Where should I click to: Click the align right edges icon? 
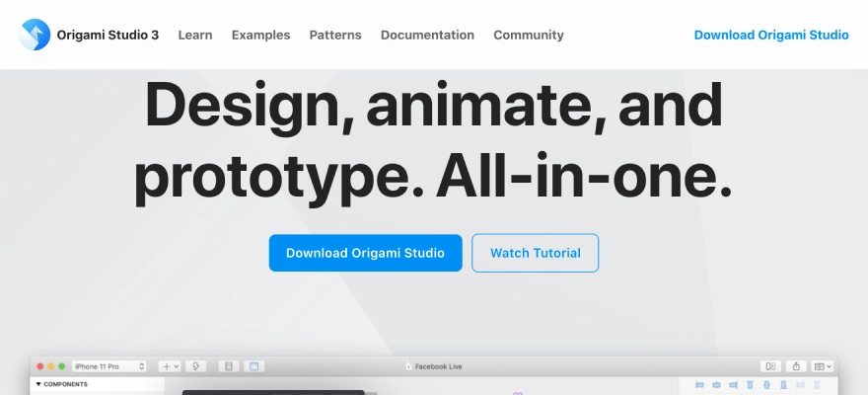[x=733, y=385]
